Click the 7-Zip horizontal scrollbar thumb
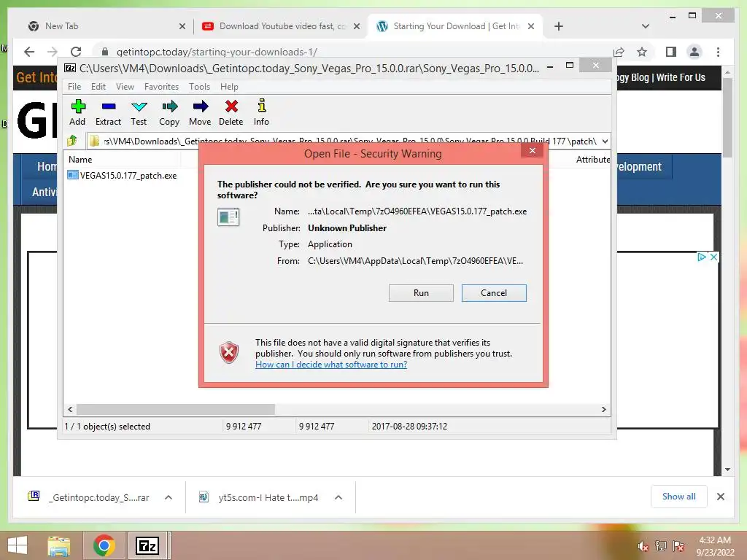 pos(175,410)
